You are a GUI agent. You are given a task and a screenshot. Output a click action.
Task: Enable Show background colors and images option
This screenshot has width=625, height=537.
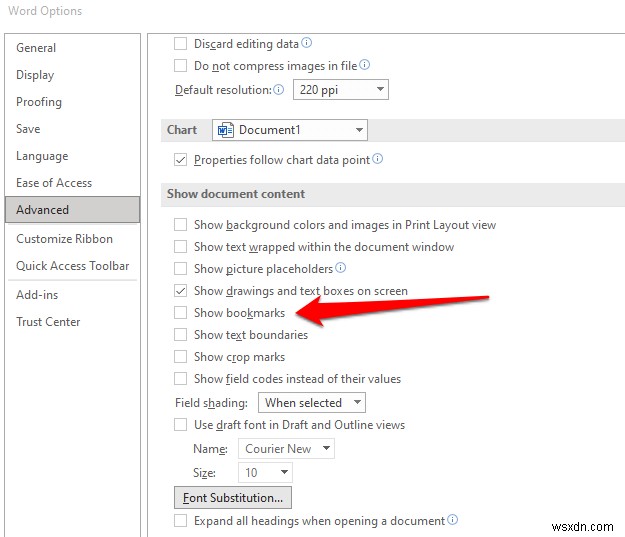pos(181,225)
